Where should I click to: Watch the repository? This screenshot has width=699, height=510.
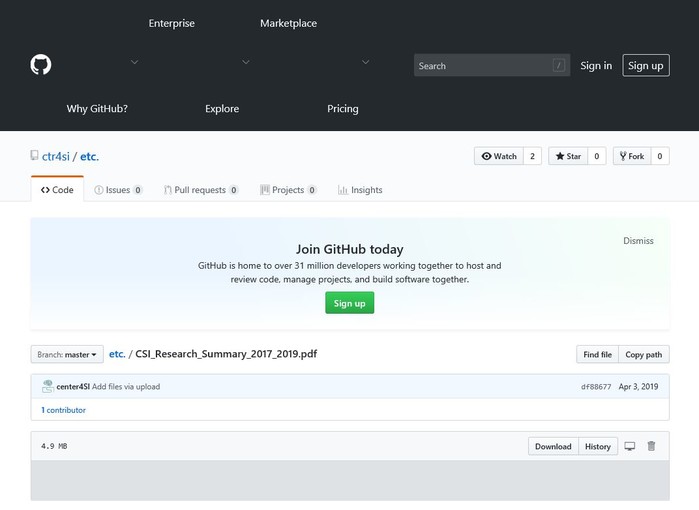point(499,156)
